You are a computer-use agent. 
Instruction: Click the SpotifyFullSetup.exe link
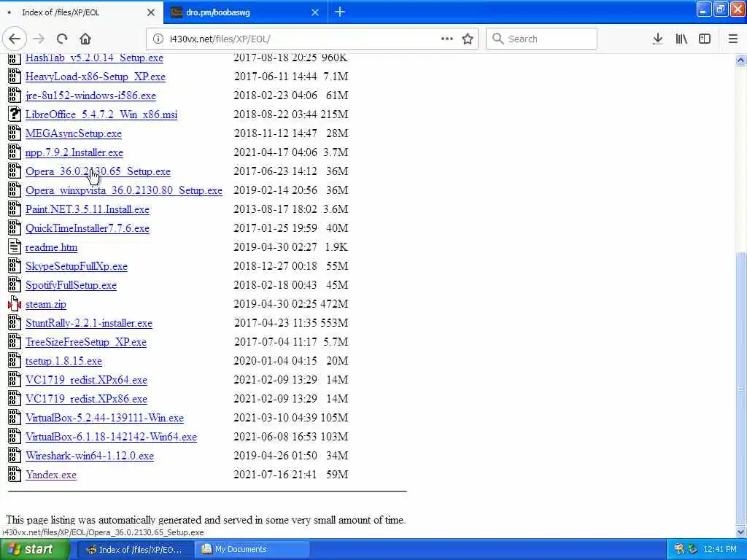(71, 285)
